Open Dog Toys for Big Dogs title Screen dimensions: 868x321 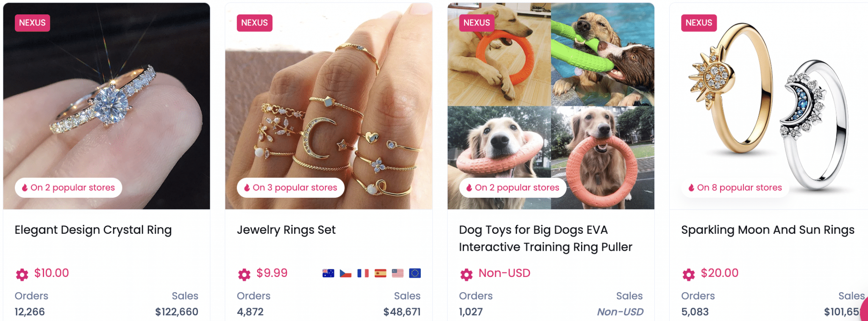click(546, 238)
